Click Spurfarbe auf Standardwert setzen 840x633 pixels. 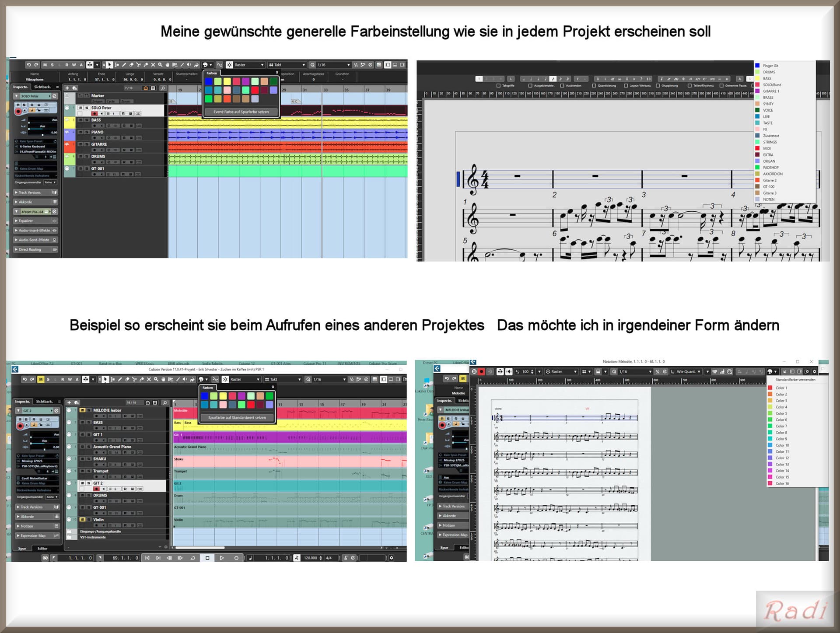[237, 418]
